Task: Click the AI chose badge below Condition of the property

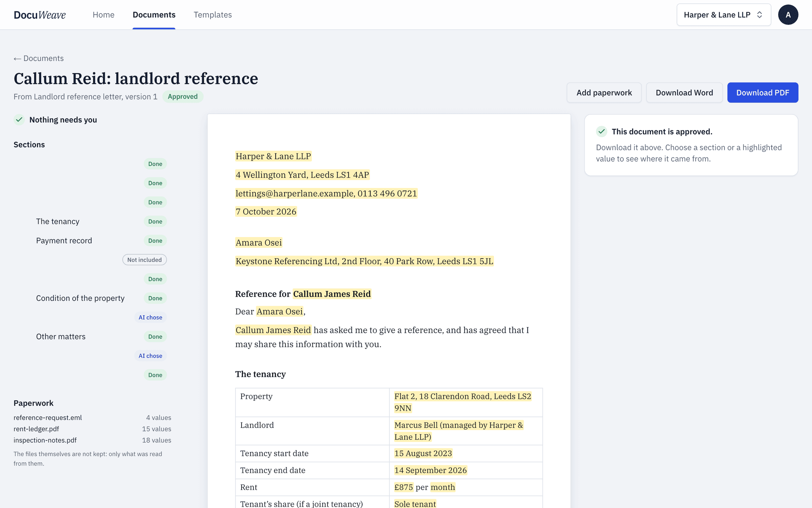Action: click(x=151, y=317)
